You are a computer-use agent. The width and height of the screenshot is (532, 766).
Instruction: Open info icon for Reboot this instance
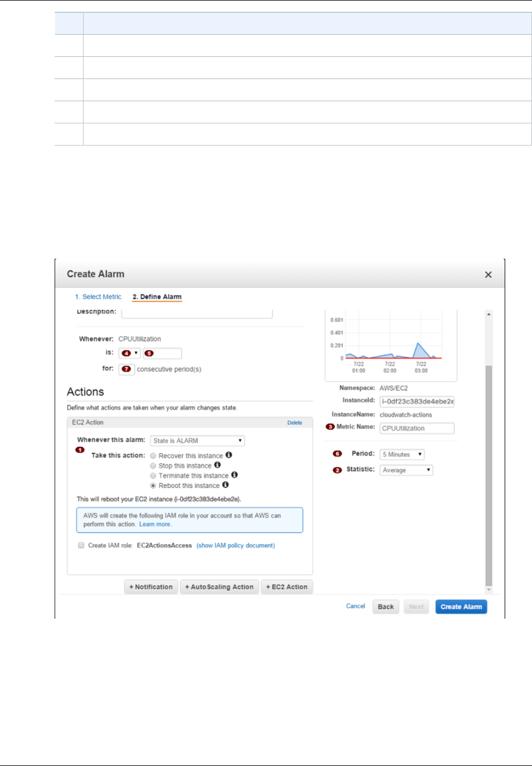tap(225, 485)
